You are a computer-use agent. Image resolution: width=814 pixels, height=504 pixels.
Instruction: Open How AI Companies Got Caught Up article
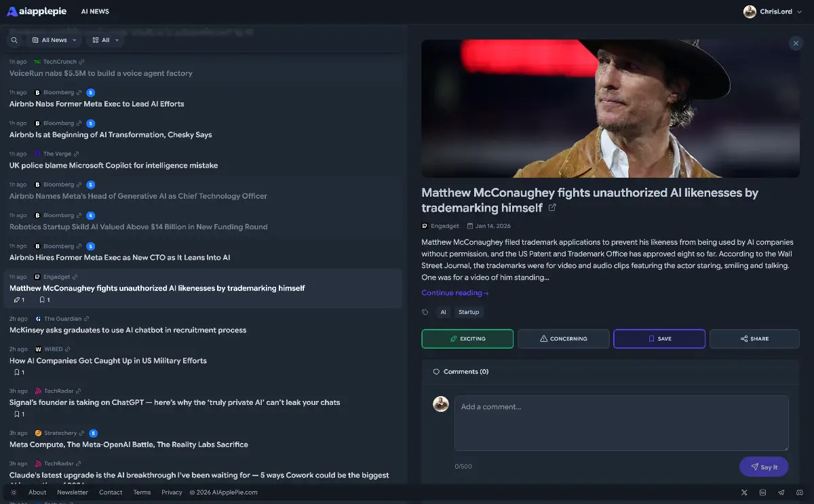click(109, 361)
